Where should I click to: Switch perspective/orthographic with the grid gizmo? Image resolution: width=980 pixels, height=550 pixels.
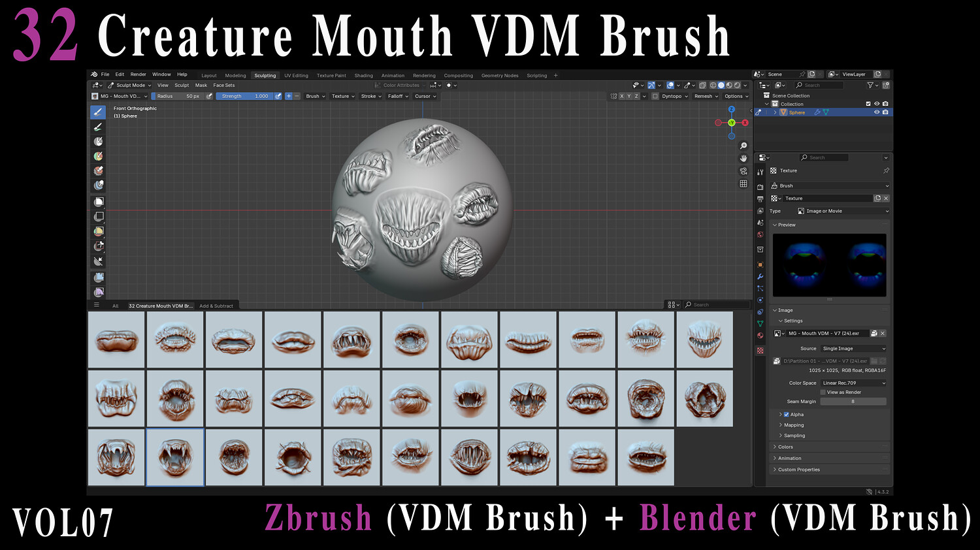tap(743, 184)
